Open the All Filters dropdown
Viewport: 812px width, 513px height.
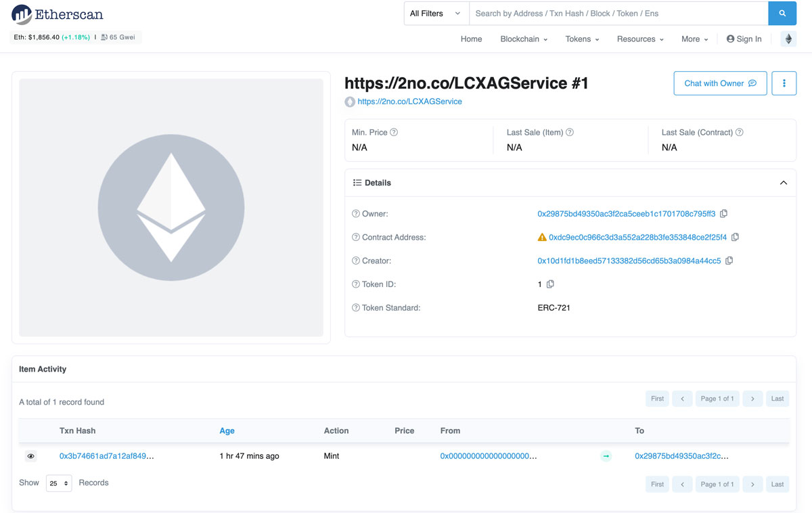pyautogui.click(x=436, y=14)
